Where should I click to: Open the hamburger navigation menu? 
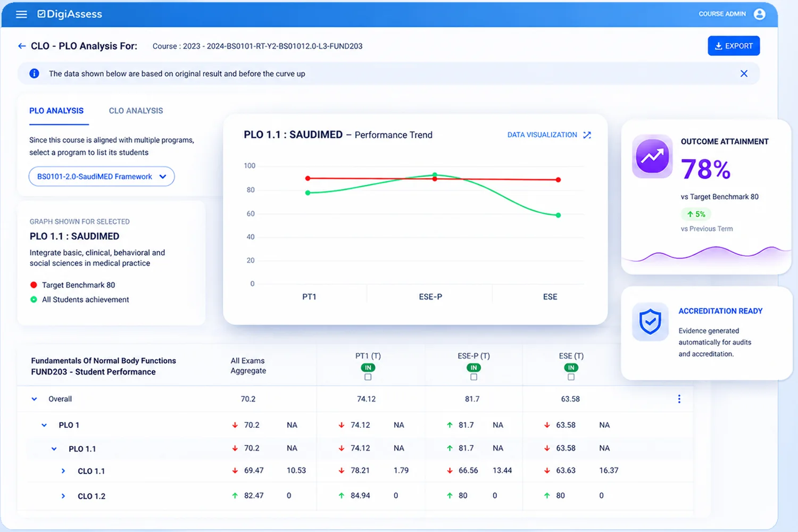coord(21,14)
